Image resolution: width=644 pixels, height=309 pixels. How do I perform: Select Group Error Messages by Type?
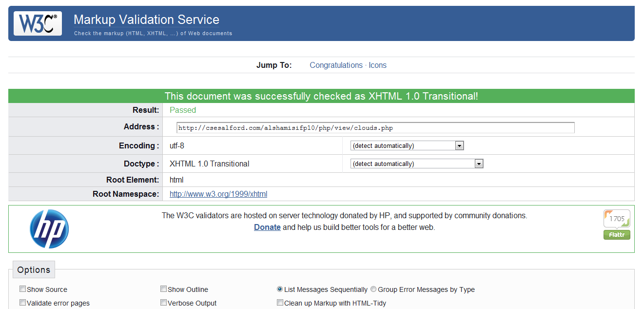(373, 289)
